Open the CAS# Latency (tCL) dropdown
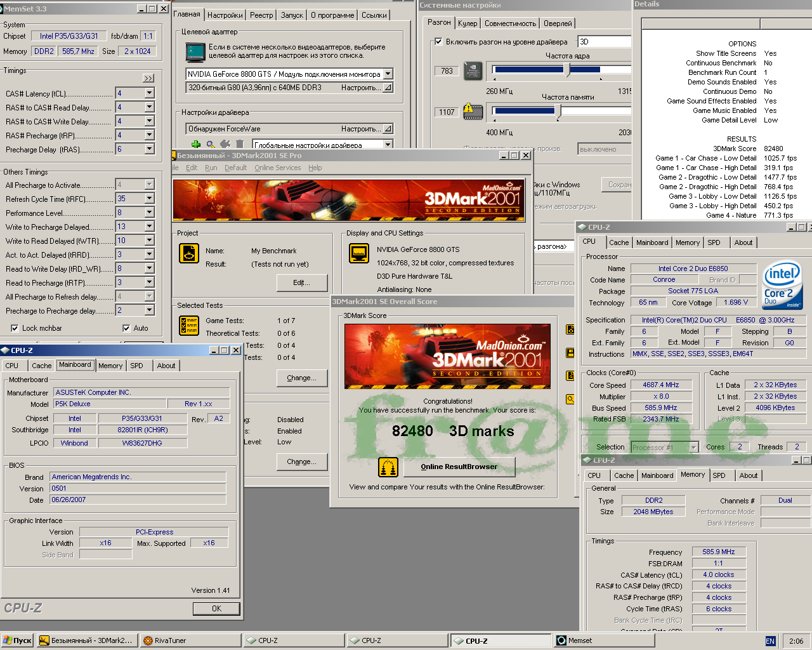The image size is (812, 650). click(x=150, y=93)
